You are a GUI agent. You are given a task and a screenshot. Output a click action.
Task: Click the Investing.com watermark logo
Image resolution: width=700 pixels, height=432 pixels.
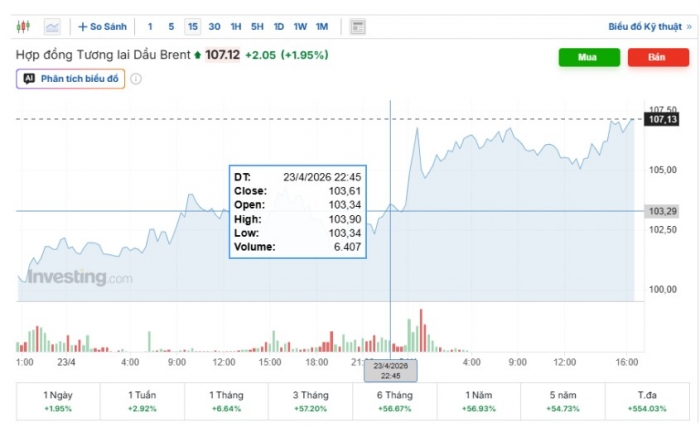[x=79, y=278]
